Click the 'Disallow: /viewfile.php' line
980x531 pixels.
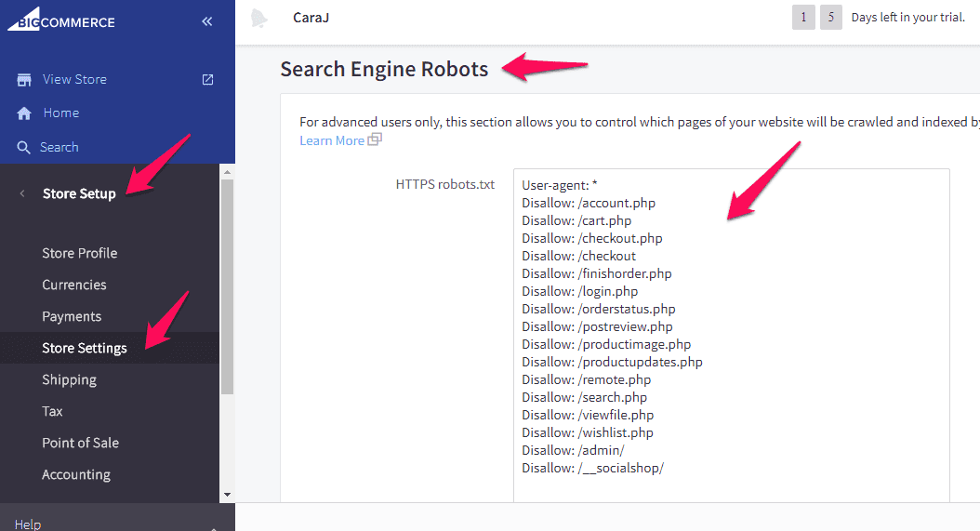click(588, 416)
